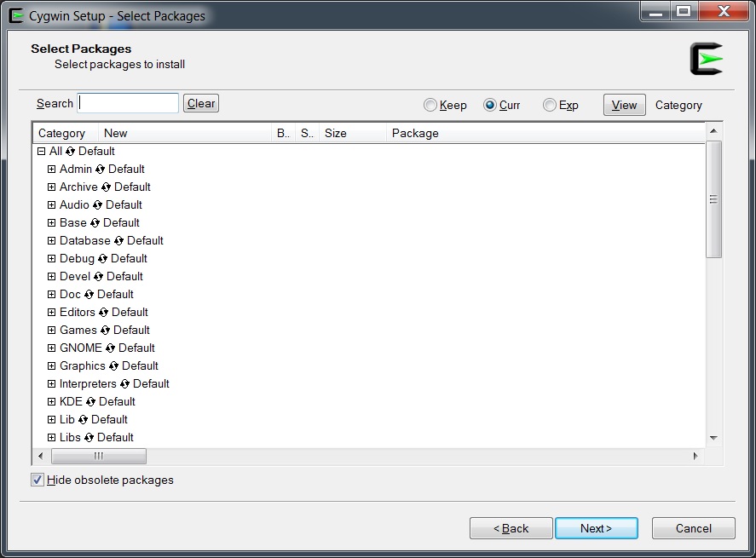Click the vertical scrollbar thumb
Viewport: 756px width, 558px height.
click(x=713, y=199)
